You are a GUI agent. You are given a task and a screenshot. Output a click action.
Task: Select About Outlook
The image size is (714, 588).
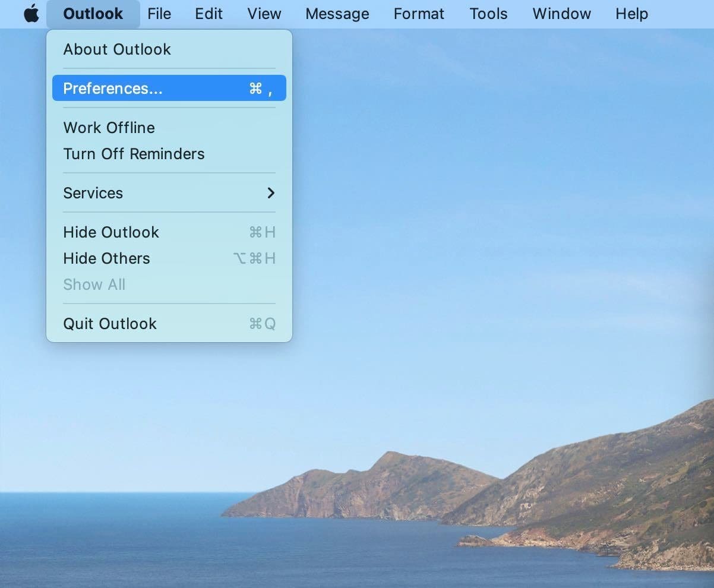[x=169, y=49]
